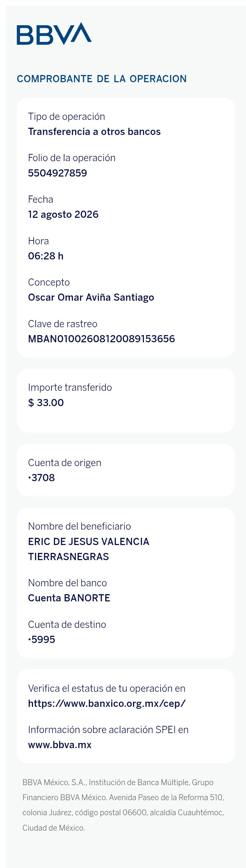Image resolution: width=246 pixels, height=868 pixels.
Task: Click the Comprobante de la operacion heading
Action: (x=102, y=79)
